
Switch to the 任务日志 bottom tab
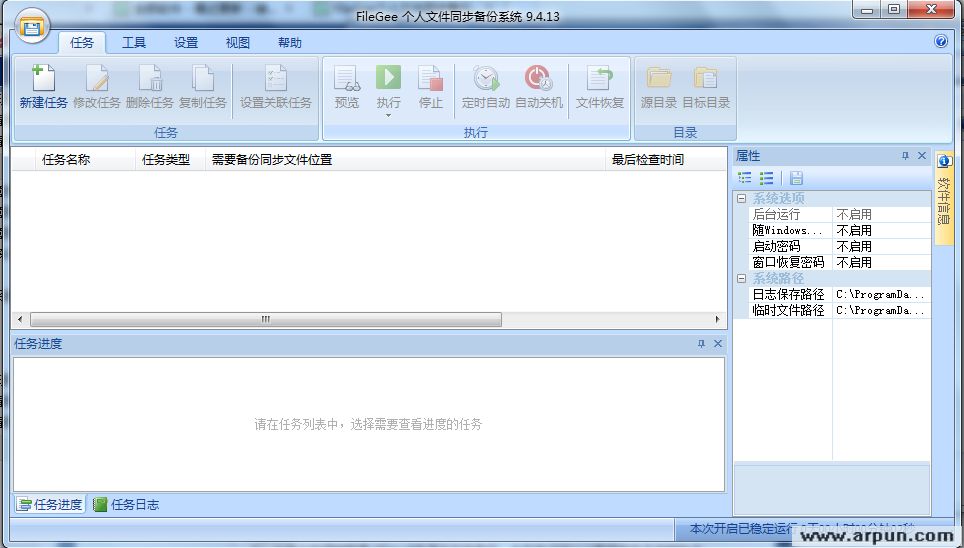[x=126, y=504]
